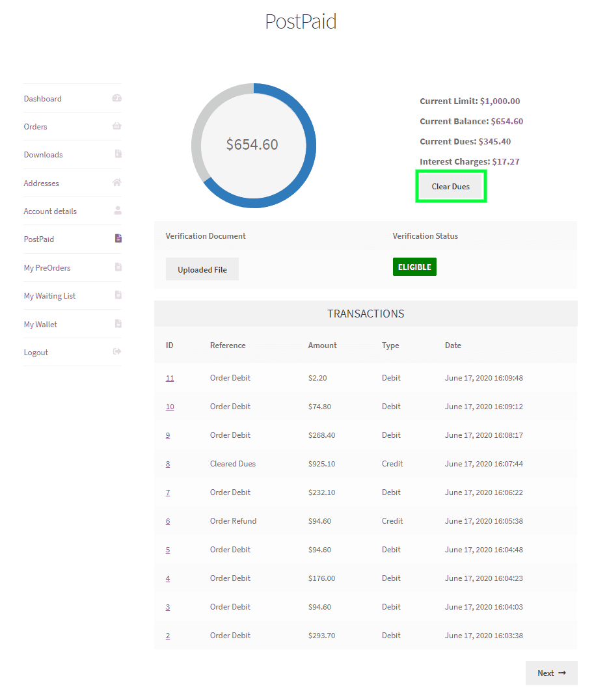Screen dimensions: 594x700
Task: Click the ELIGIBLE status badge
Action: 414,267
